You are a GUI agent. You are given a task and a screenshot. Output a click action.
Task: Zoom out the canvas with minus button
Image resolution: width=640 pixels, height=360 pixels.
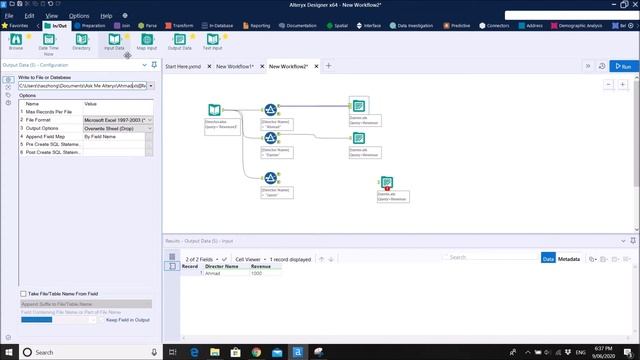point(609,84)
